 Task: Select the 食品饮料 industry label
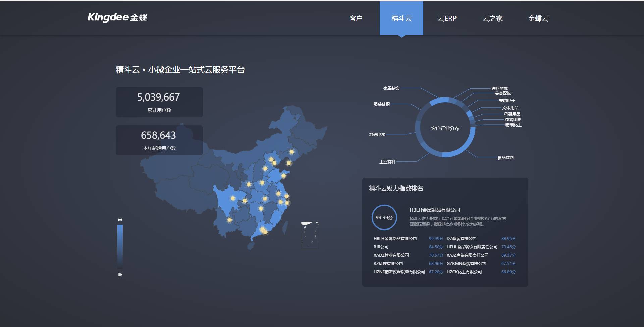[x=506, y=158]
